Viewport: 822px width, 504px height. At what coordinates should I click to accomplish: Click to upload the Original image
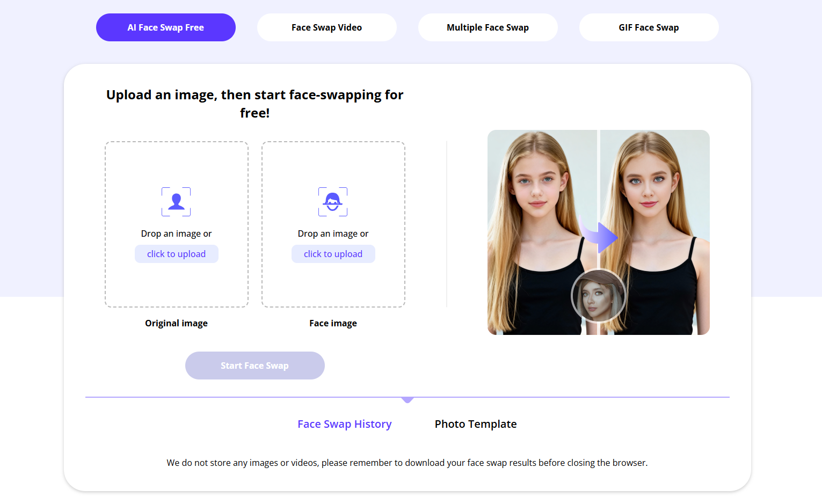[176, 253]
